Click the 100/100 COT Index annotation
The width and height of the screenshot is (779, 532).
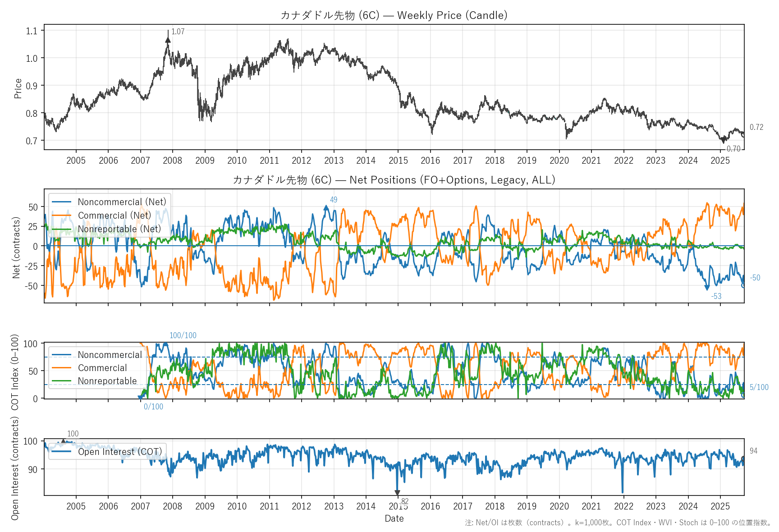click(x=183, y=335)
